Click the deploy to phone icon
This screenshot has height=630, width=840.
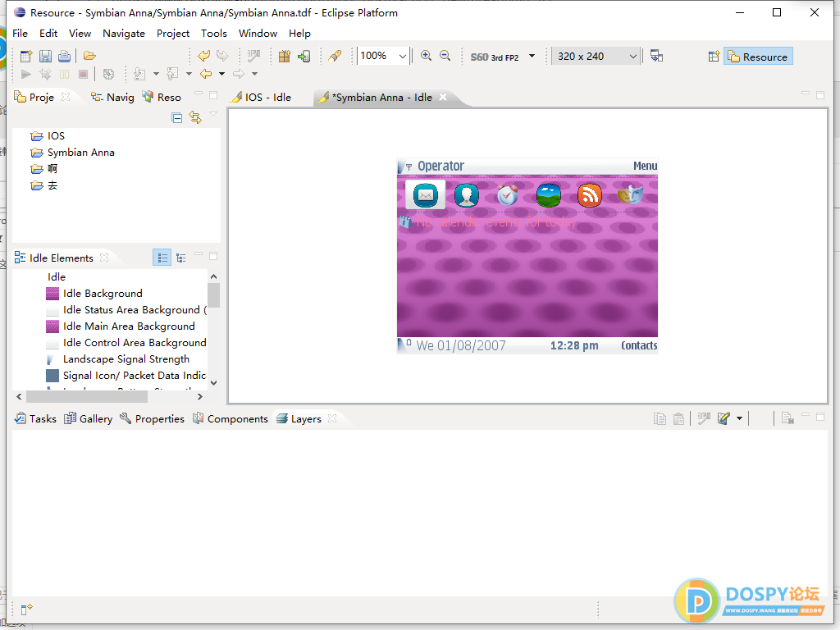(x=304, y=56)
